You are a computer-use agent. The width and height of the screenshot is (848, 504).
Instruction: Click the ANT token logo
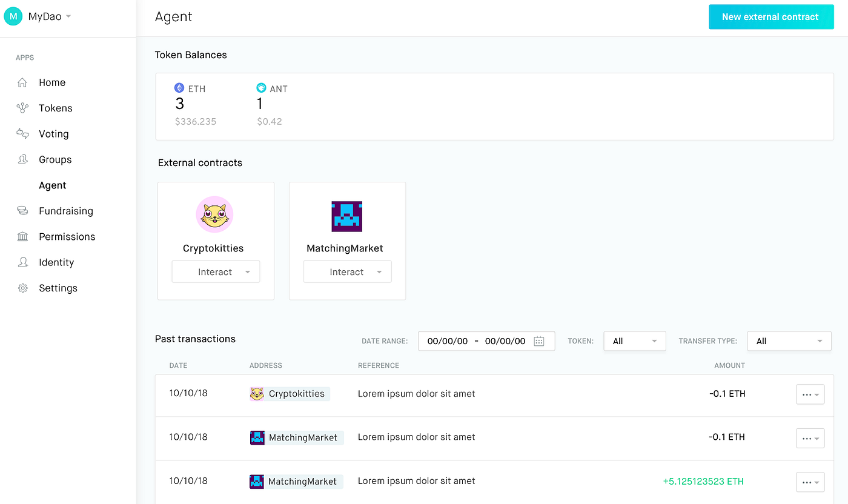[x=261, y=88]
